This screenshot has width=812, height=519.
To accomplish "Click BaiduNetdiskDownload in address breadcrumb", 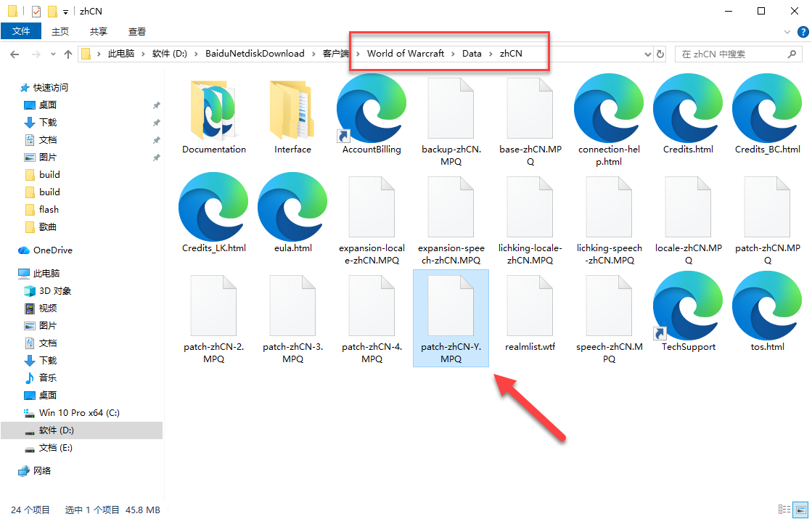I will (x=255, y=53).
